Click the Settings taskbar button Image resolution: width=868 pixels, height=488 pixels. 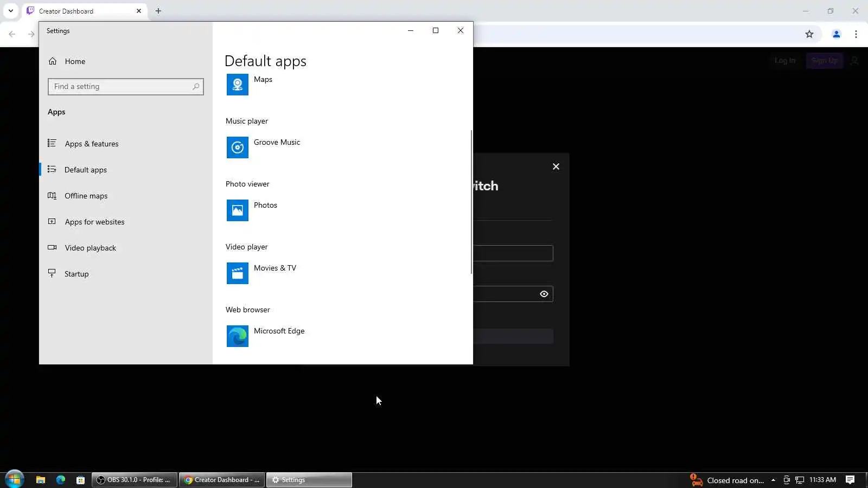point(309,480)
